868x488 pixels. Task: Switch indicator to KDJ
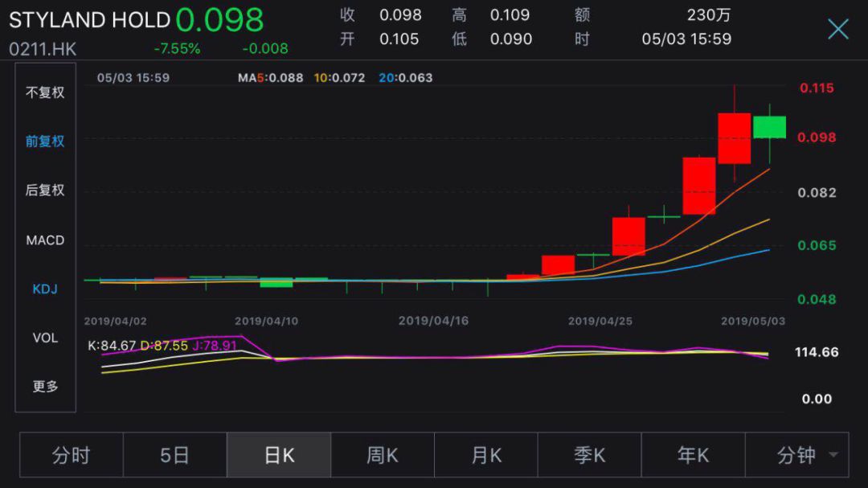pos(45,289)
